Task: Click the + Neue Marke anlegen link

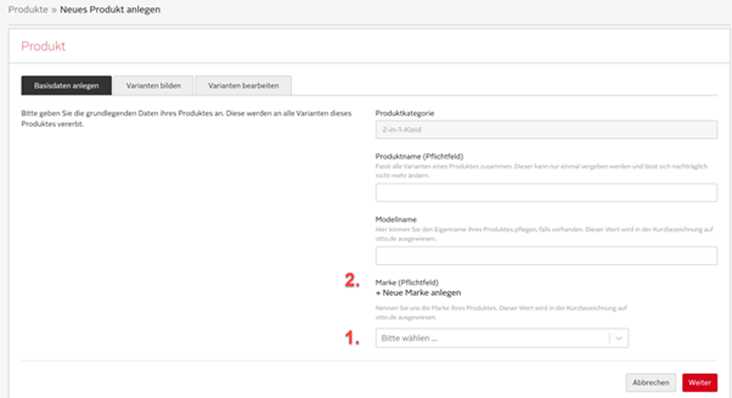Action: pos(418,293)
